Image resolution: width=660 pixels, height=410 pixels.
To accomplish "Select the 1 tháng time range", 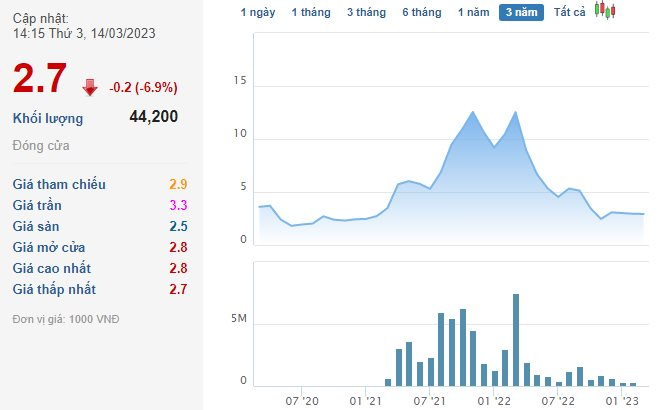I will tap(310, 12).
